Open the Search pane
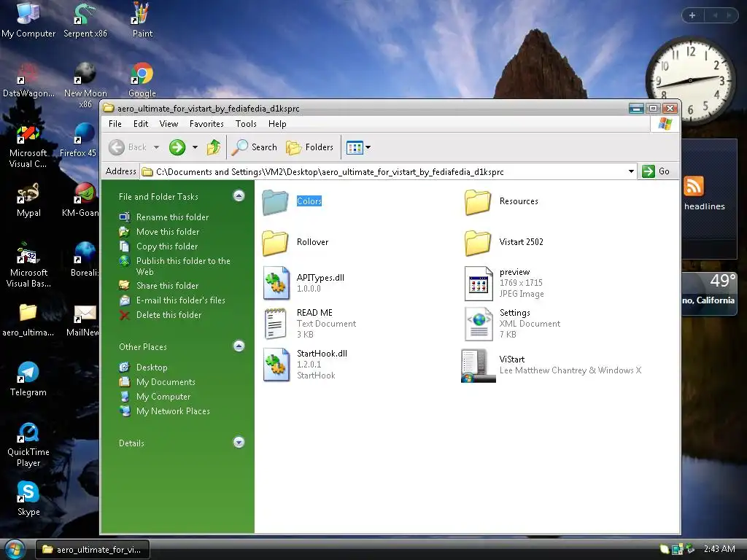The width and height of the screenshot is (747, 560). (255, 147)
